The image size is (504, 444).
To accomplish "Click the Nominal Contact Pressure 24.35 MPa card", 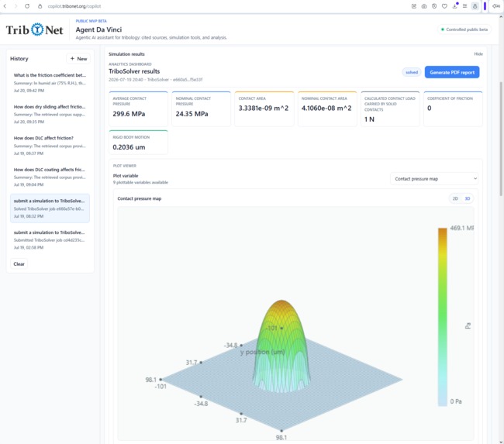I will pos(202,109).
